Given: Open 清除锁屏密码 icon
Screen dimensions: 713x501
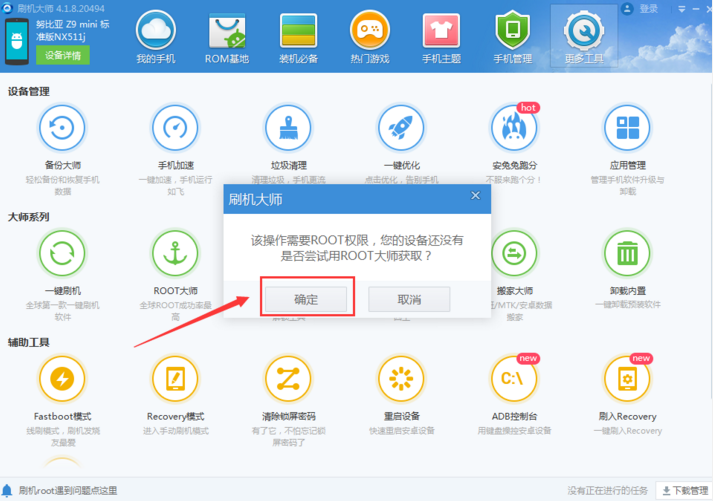Looking at the screenshot, I should (x=288, y=379).
